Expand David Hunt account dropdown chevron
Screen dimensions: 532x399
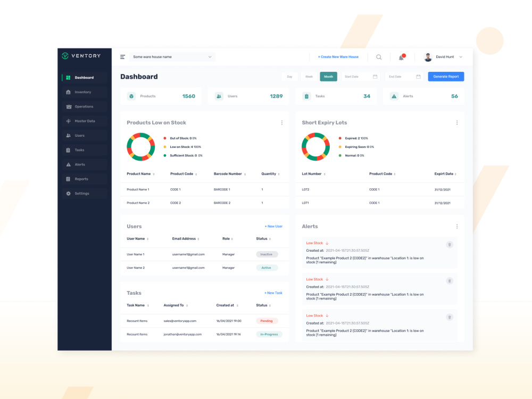[461, 57]
